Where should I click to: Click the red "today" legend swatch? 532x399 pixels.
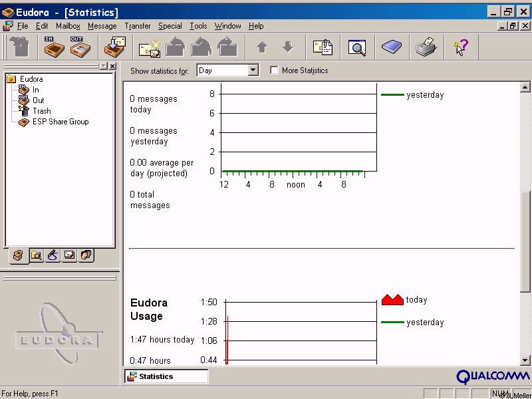point(392,300)
